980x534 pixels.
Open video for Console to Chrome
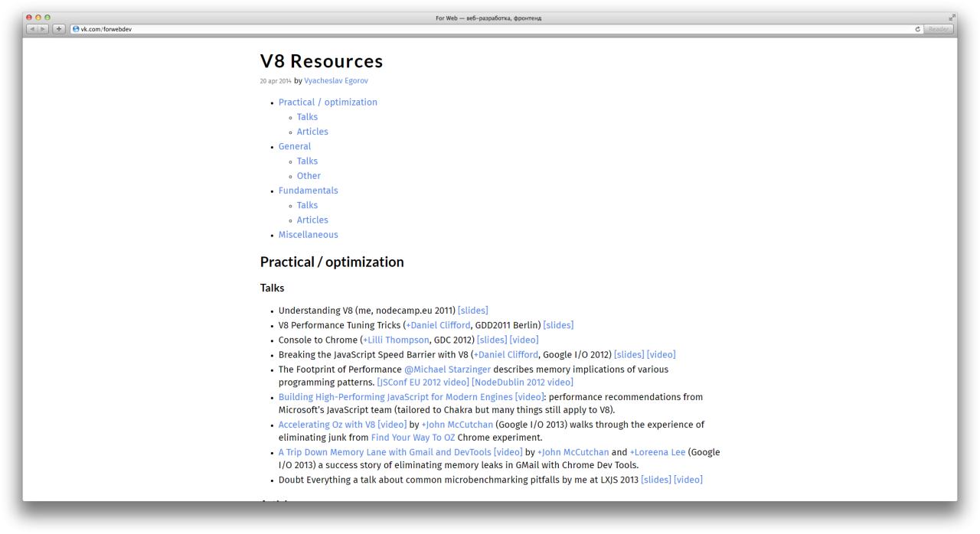524,340
